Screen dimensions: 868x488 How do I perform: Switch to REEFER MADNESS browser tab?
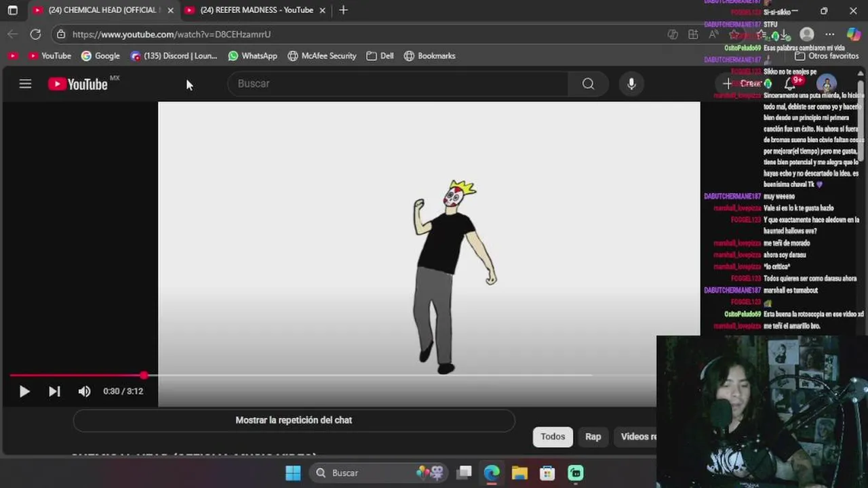256,10
